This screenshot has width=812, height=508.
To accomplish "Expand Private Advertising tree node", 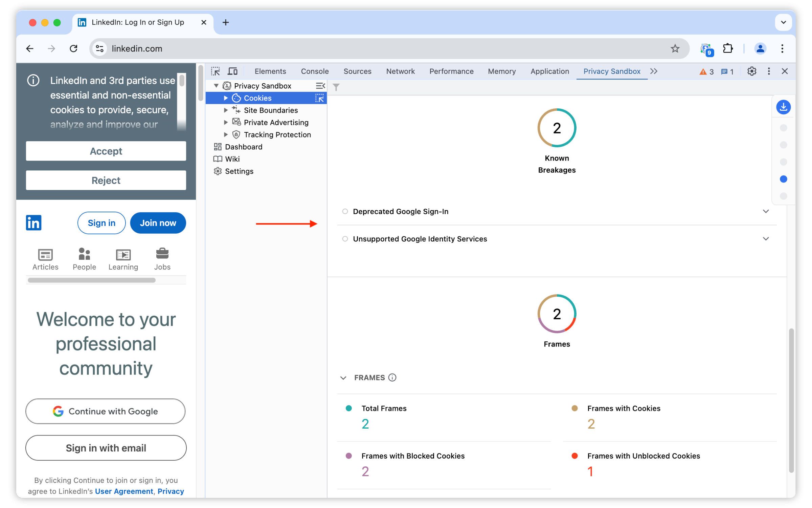I will pos(226,123).
